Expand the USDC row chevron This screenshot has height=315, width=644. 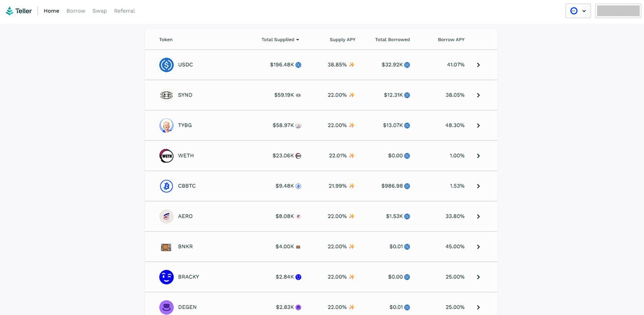pyautogui.click(x=478, y=65)
